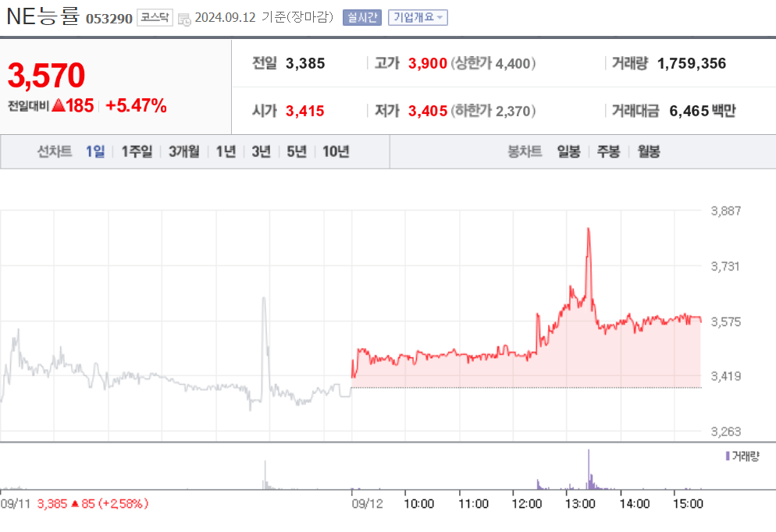Viewport: 776px width, 532px height.
Task: Click the 3,731 price axis label
Action: pos(725,267)
